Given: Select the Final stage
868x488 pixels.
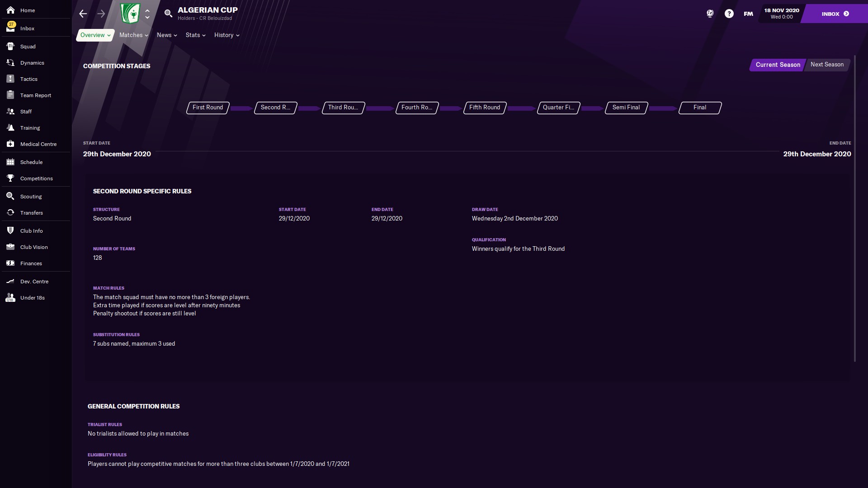Looking at the screenshot, I should pos(700,108).
